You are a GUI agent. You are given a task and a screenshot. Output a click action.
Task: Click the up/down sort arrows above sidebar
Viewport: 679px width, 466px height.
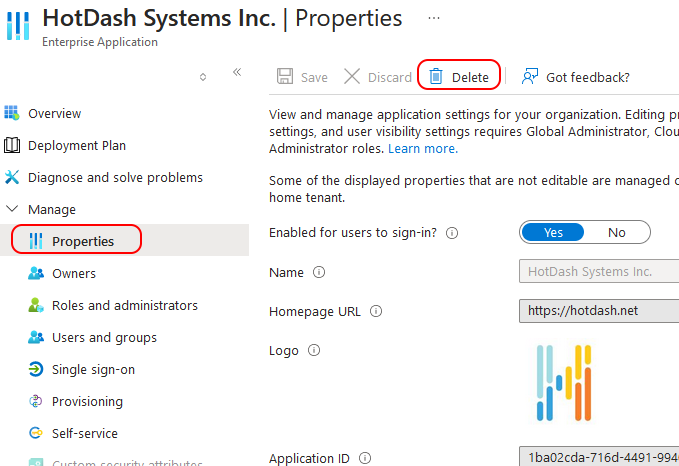tap(203, 76)
